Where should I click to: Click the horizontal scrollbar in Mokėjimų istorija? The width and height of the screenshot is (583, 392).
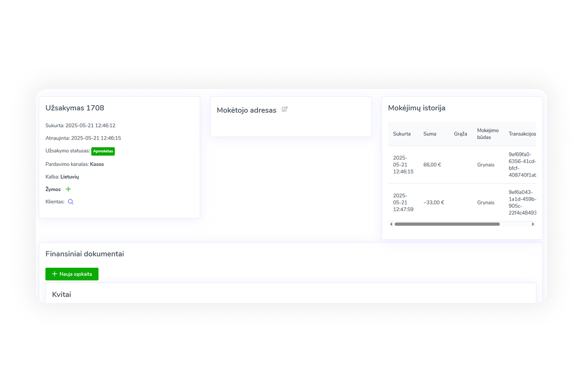(447, 224)
